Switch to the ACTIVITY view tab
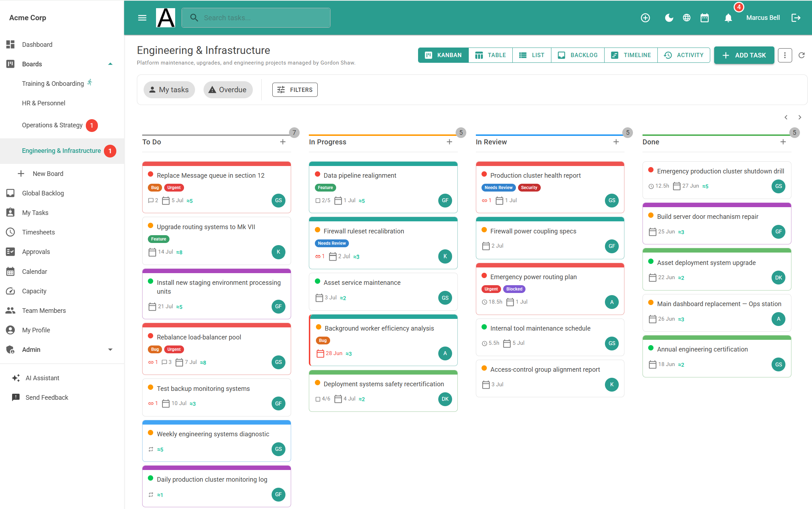812x509 pixels. [x=684, y=55]
